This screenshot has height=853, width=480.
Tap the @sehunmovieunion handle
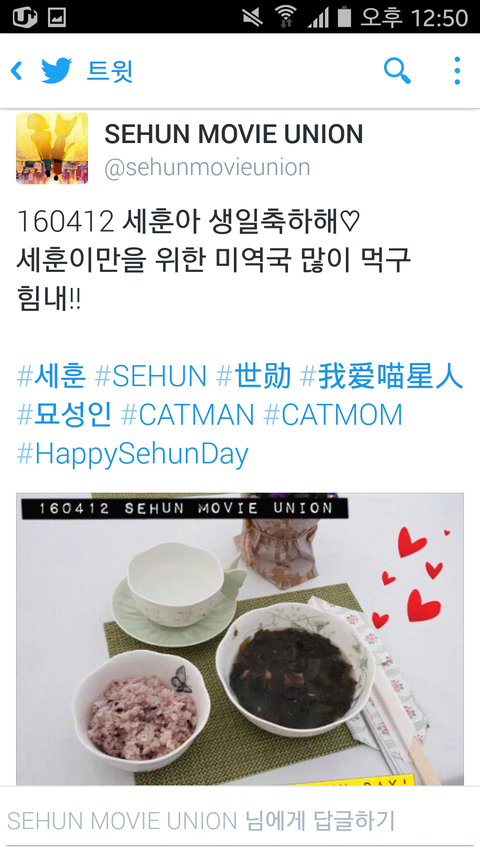pos(207,168)
